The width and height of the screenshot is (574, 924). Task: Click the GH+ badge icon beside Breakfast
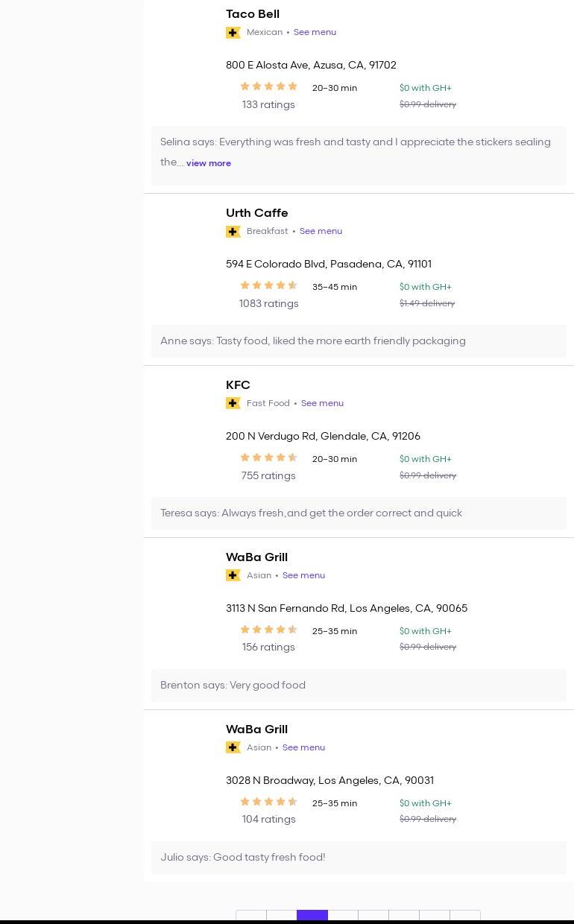click(233, 232)
